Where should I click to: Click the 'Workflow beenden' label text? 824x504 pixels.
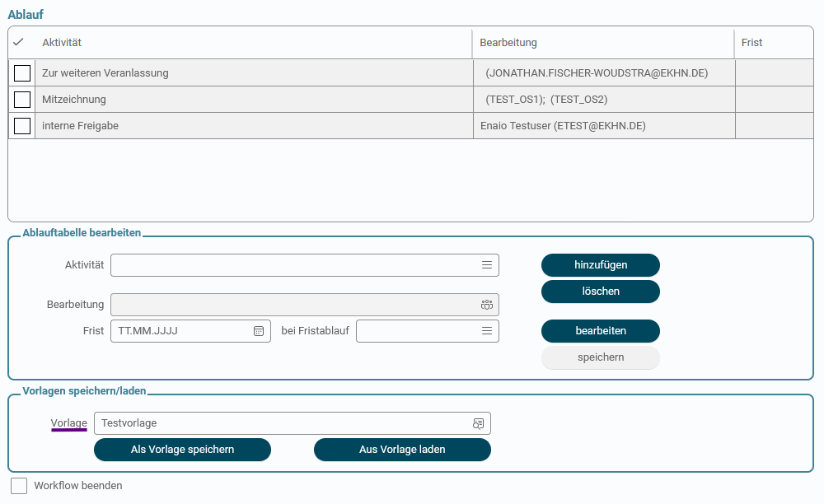[78, 486]
